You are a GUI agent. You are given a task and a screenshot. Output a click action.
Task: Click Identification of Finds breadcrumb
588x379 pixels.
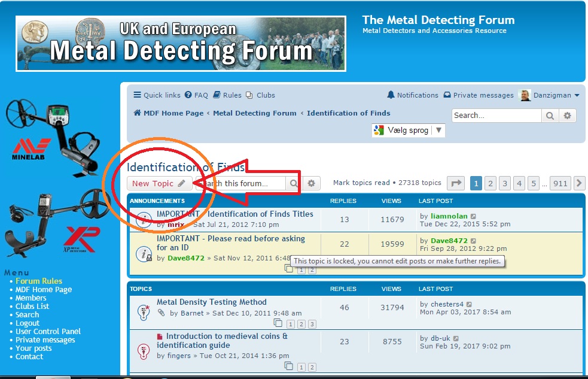348,113
